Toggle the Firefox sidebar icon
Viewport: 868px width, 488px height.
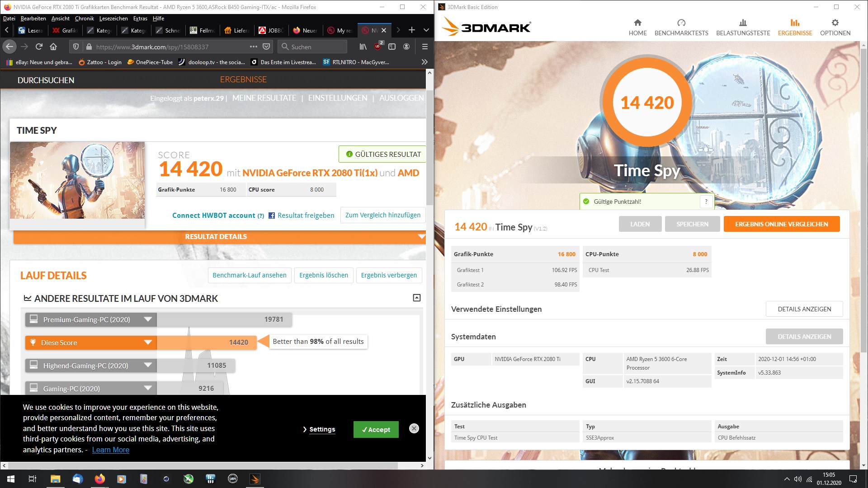tap(392, 47)
